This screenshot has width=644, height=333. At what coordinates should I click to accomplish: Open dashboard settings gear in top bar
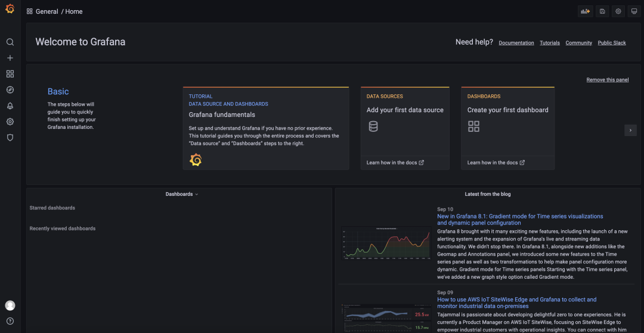pos(618,11)
